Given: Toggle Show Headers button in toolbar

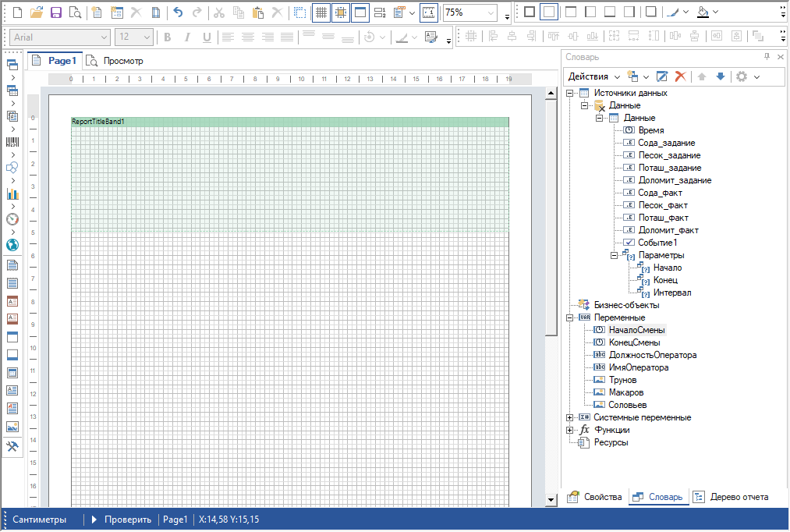Looking at the screenshot, I should click(x=360, y=12).
